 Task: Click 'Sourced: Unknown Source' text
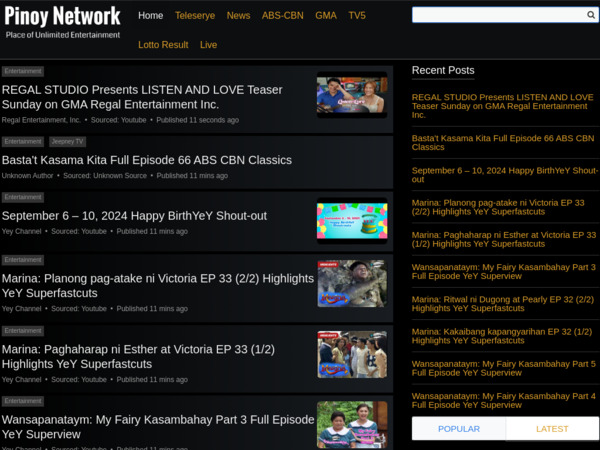coord(105,176)
